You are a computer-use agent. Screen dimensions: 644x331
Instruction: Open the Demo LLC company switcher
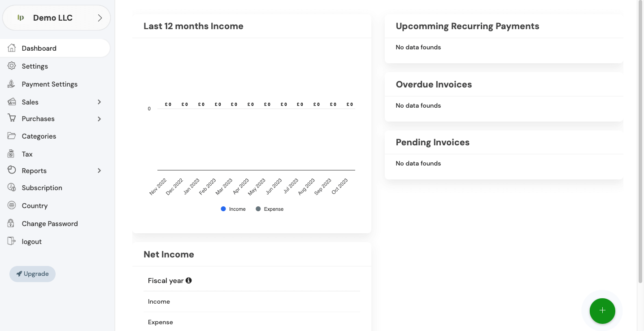[57, 18]
